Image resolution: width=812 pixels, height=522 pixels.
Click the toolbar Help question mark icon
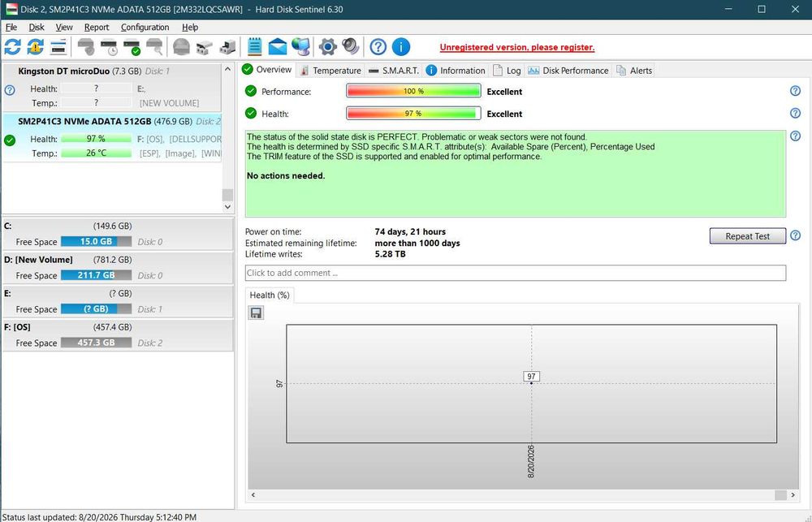click(x=378, y=47)
